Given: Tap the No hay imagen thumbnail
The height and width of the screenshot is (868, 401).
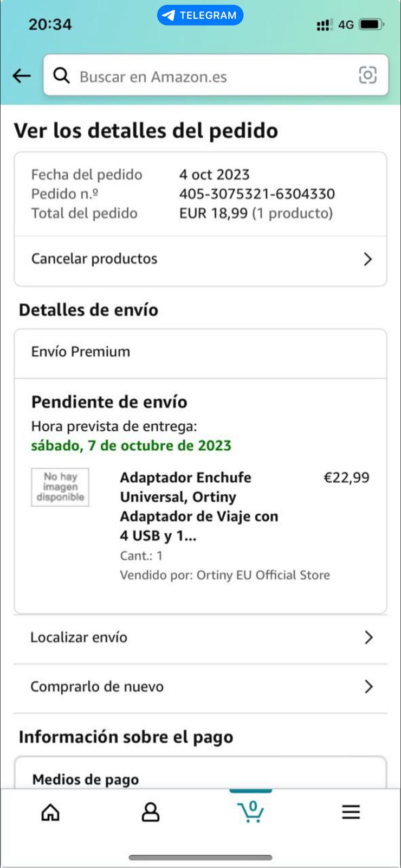Looking at the screenshot, I should pyautogui.click(x=60, y=487).
